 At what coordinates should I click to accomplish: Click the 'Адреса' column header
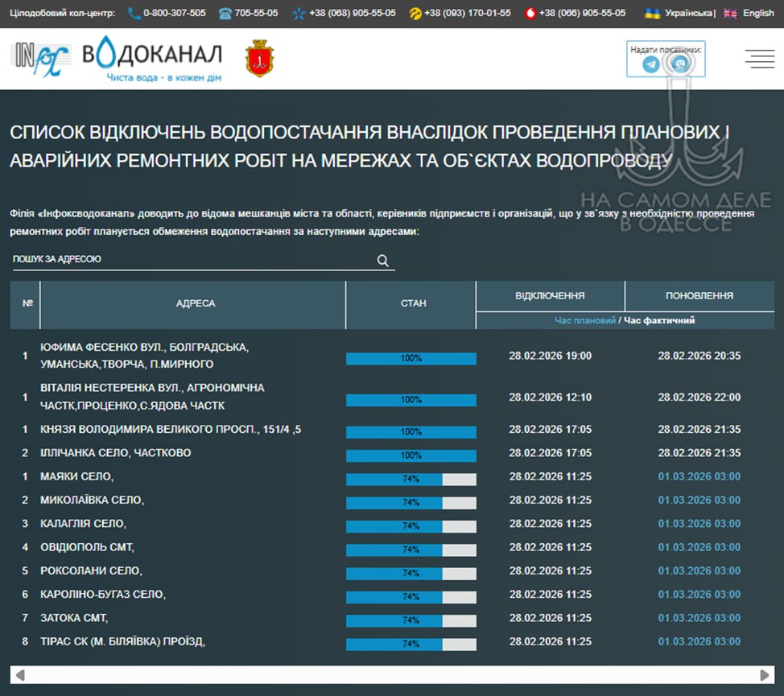pyautogui.click(x=196, y=303)
